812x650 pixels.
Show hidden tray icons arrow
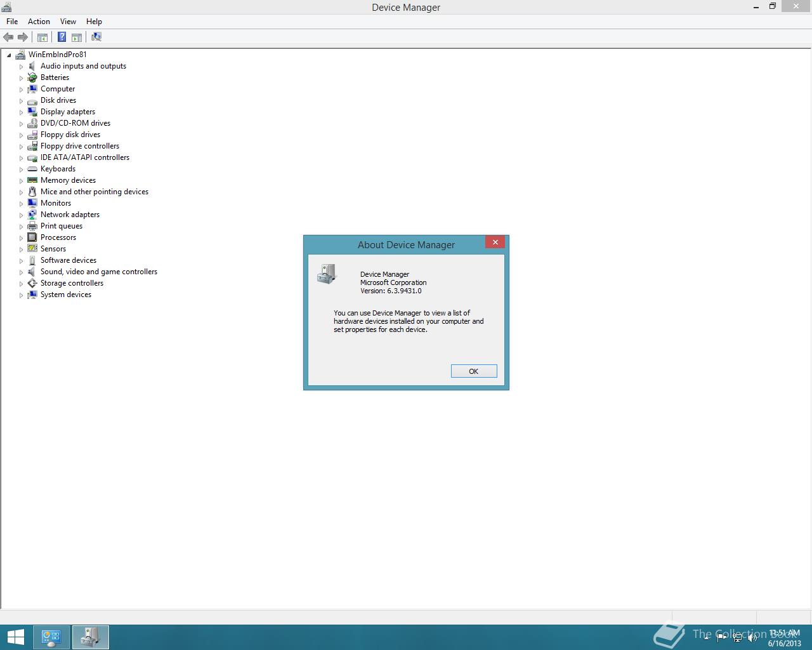(x=707, y=638)
